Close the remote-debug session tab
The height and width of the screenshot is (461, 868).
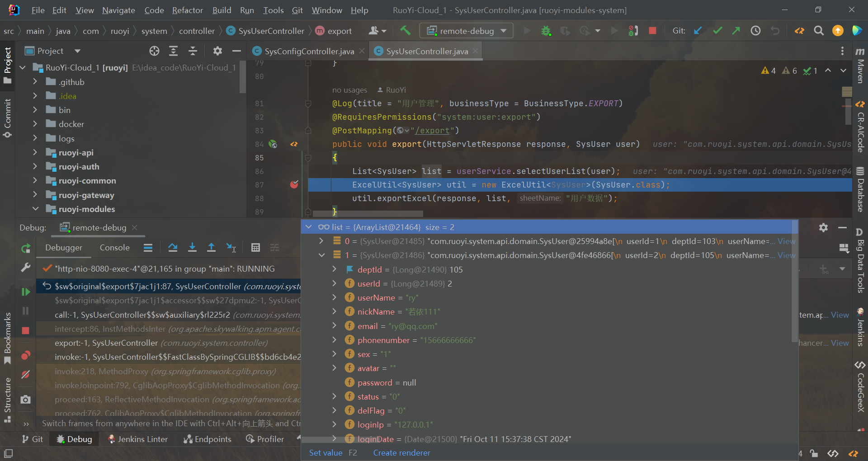tap(135, 227)
